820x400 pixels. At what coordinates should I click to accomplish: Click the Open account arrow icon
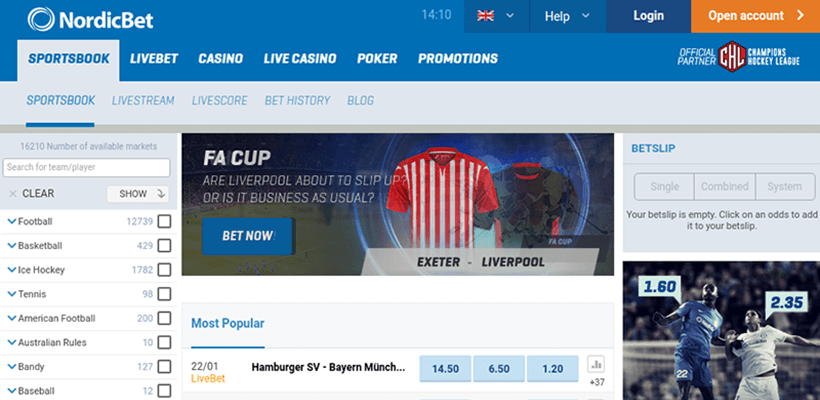[800, 16]
